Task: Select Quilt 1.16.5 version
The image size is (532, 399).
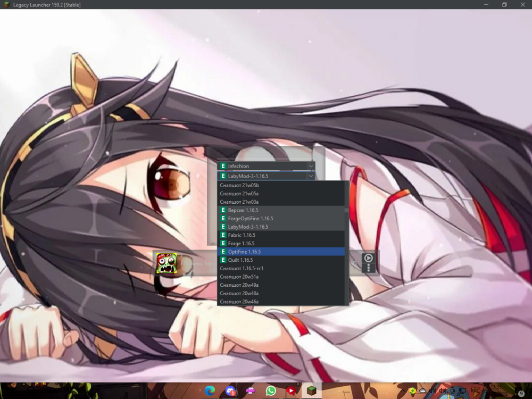Action: [x=281, y=260]
